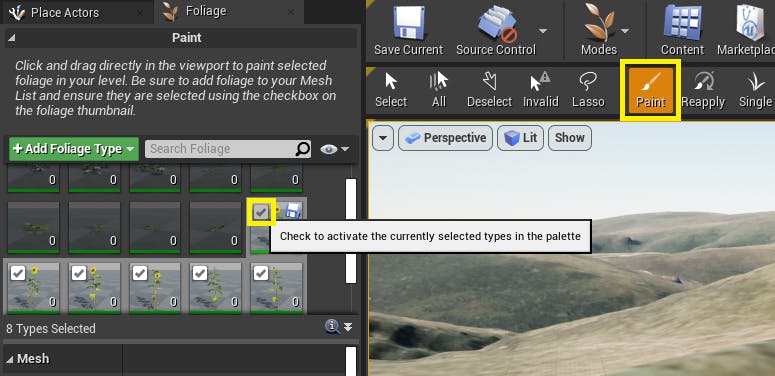
Task: Close the Foliage tab
Action: [x=292, y=12]
